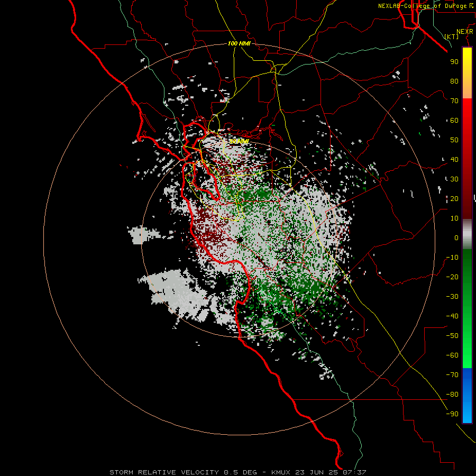This screenshot has width=476, height=476.
Task: Click the -90 value on the velocity scale
Action: pyautogui.click(x=452, y=414)
